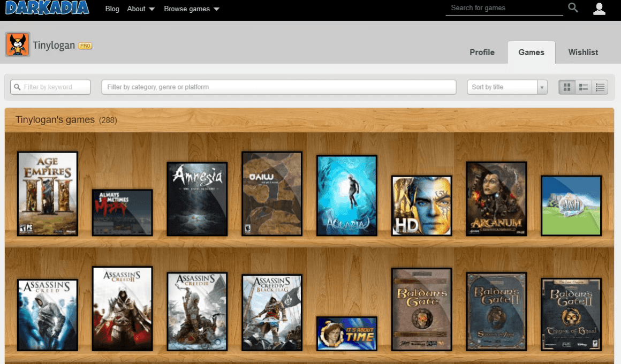Switch to detailed list view
Image resolution: width=621 pixels, height=364 pixels.
point(584,87)
